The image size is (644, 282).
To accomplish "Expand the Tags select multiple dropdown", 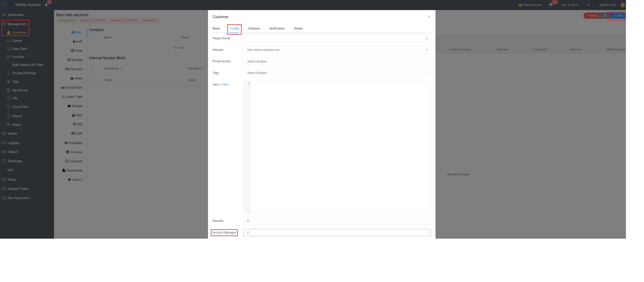I will coord(337,73).
